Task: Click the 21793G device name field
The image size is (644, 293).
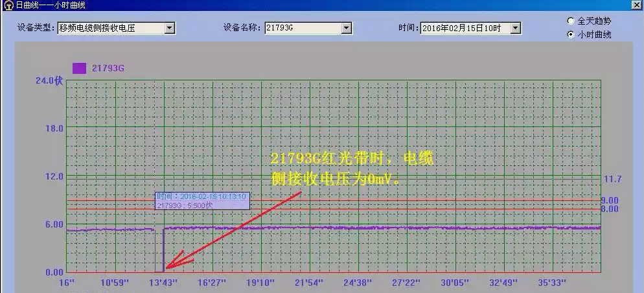Action: click(308, 29)
